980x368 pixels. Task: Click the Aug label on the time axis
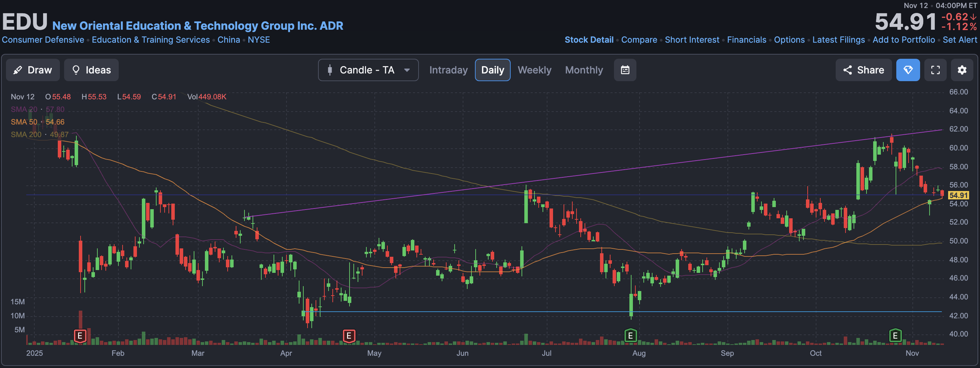pos(639,353)
